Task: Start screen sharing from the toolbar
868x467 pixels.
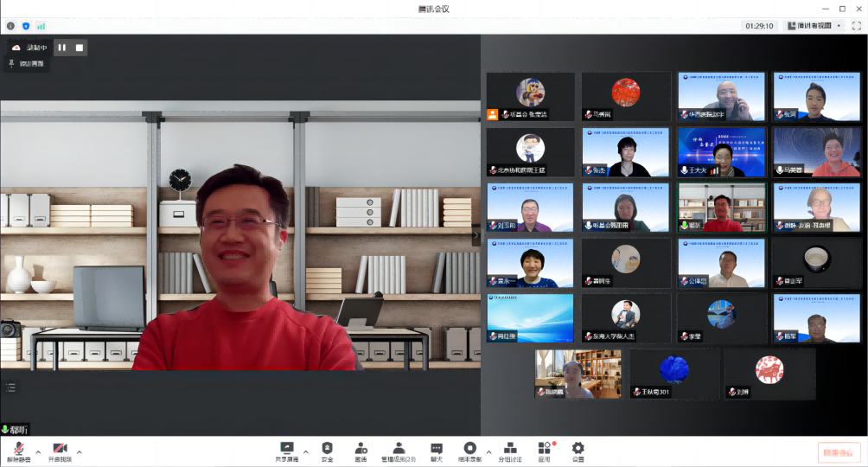Action: pos(287,449)
